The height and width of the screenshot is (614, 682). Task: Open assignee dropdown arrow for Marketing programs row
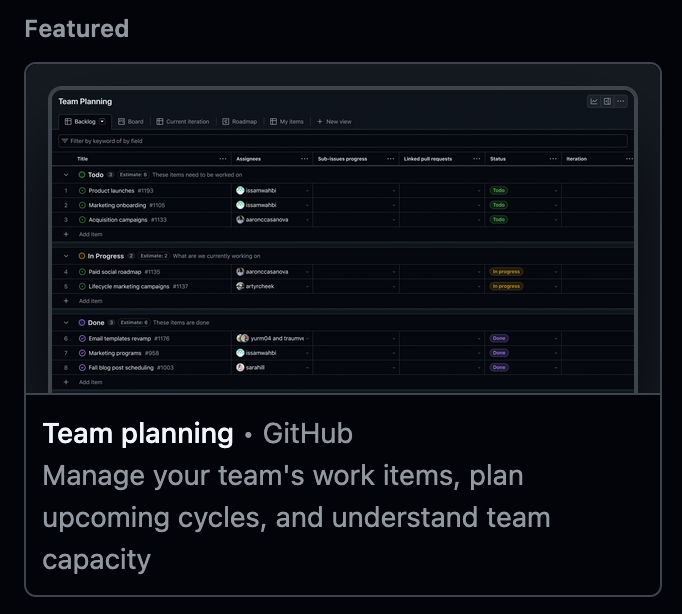[307, 353]
